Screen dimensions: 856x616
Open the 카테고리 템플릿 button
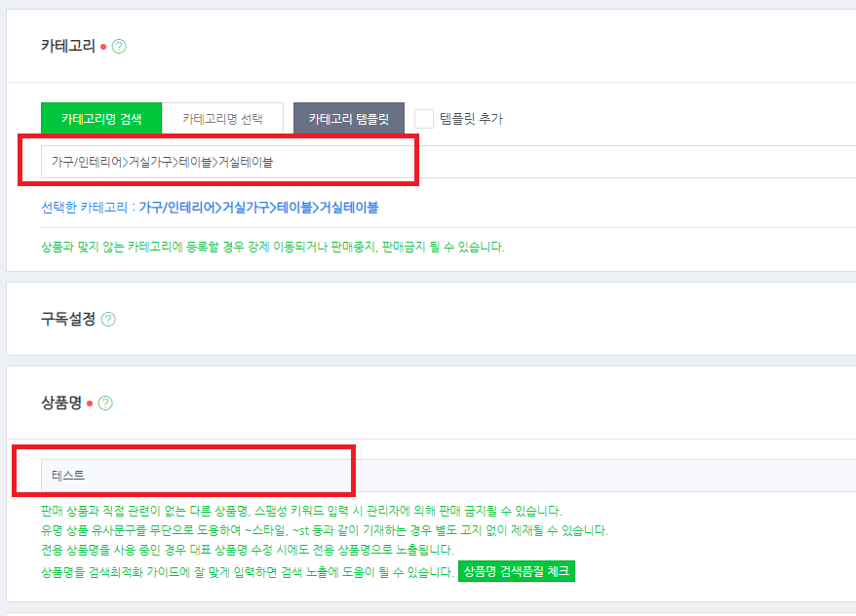[349, 118]
